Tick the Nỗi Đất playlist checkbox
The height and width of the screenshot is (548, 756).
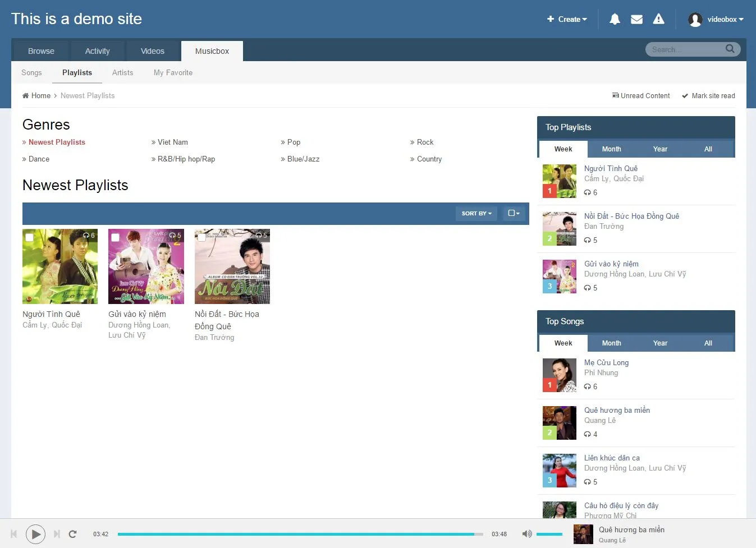click(201, 237)
